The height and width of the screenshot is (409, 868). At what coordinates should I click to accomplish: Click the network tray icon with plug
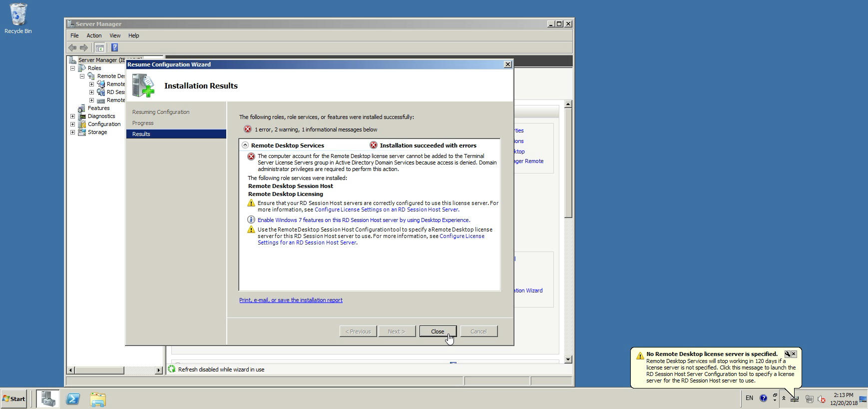809,399
